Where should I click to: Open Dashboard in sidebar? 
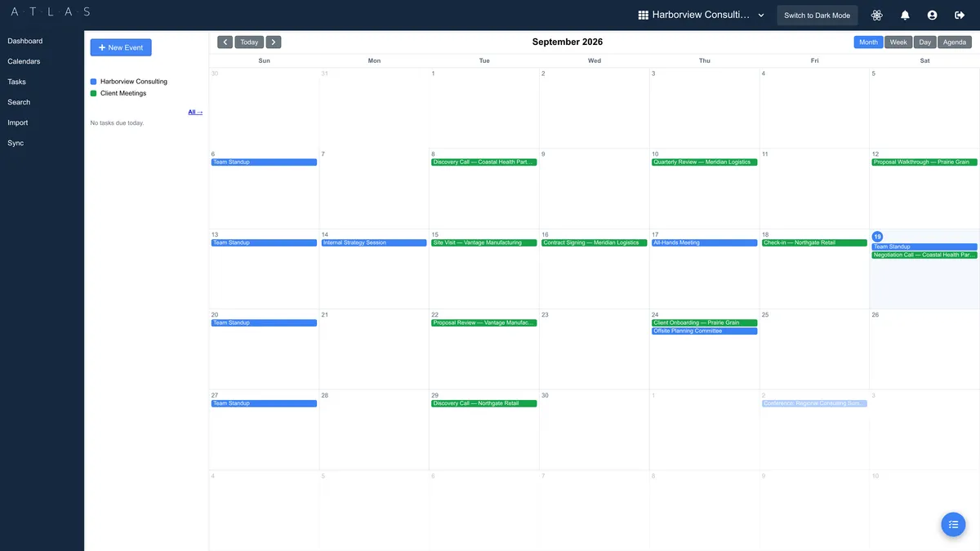(x=25, y=41)
